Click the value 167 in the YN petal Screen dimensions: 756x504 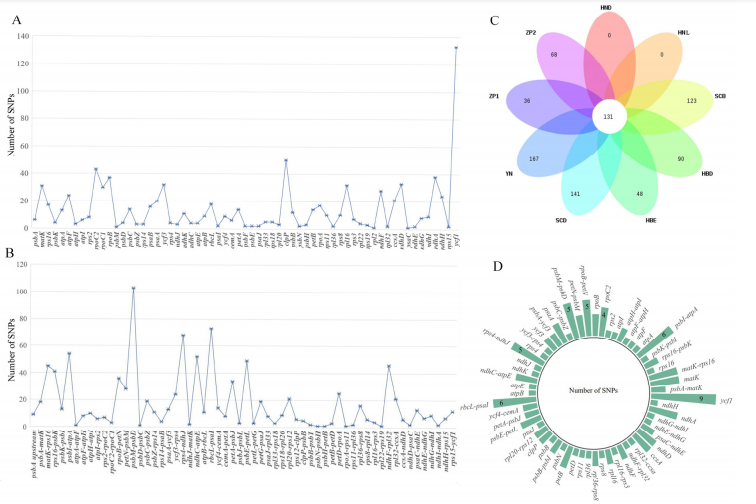pyautogui.click(x=534, y=159)
